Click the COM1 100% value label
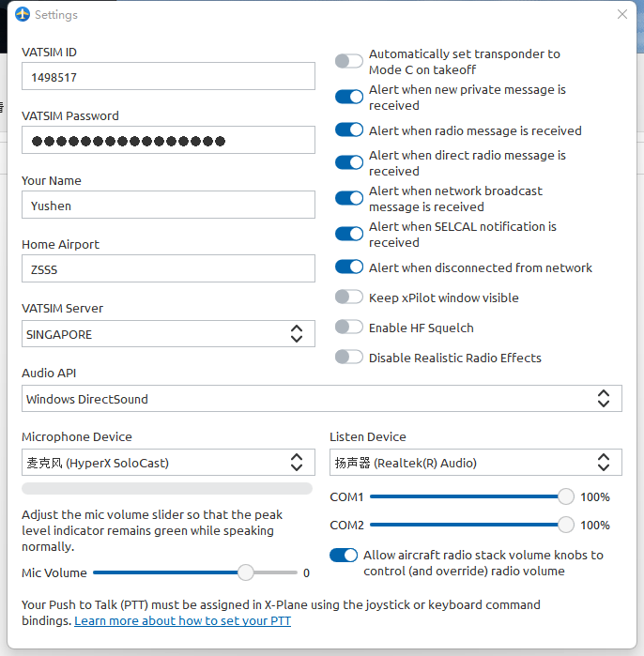Image resolution: width=644 pixels, height=656 pixels. point(595,497)
